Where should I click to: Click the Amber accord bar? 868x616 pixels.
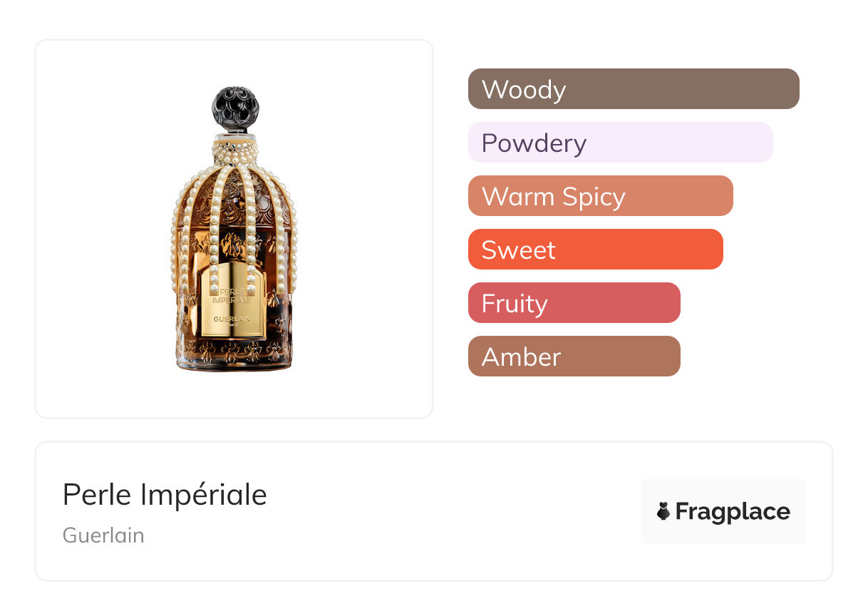tap(574, 356)
